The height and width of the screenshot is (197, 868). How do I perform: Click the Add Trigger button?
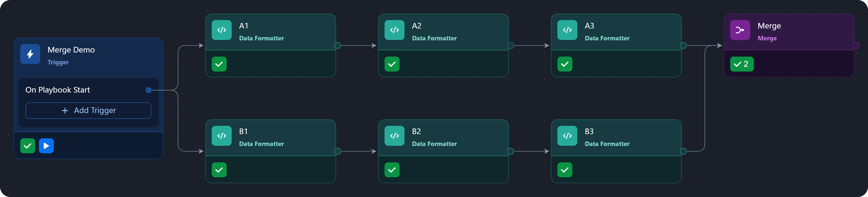[88, 110]
